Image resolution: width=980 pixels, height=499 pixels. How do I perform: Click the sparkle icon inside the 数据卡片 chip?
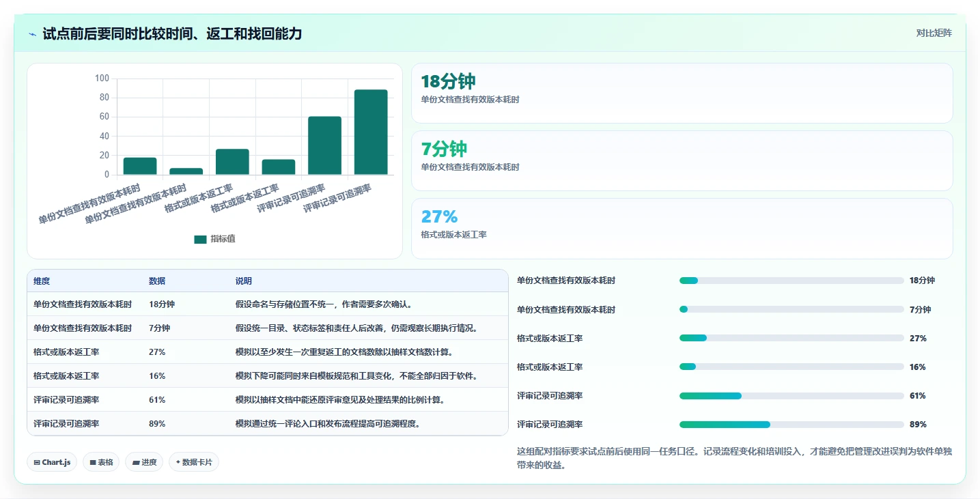click(x=178, y=462)
